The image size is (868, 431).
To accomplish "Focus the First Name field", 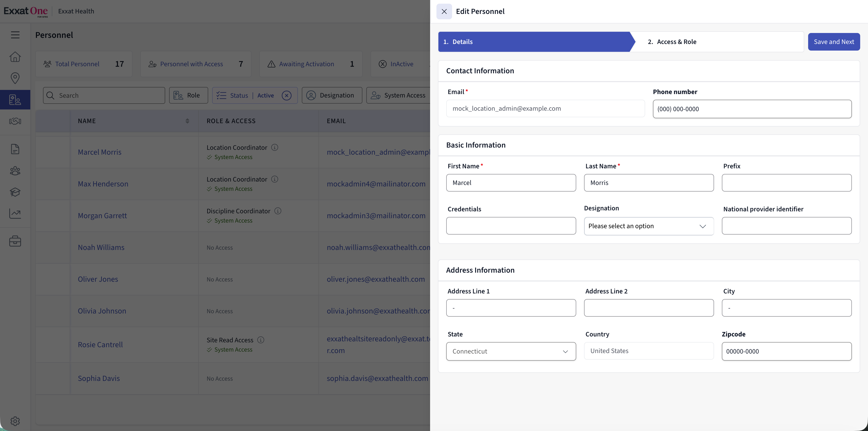I will (x=511, y=183).
